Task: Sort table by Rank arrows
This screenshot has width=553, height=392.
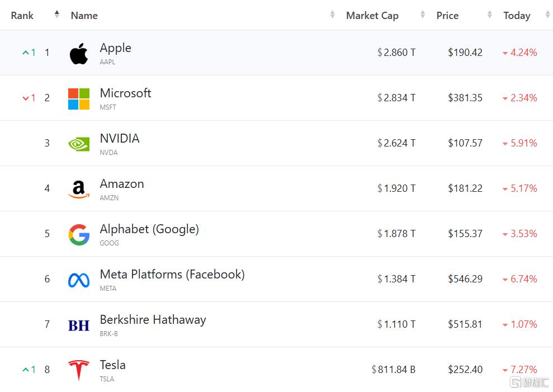Action: (x=57, y=15)
